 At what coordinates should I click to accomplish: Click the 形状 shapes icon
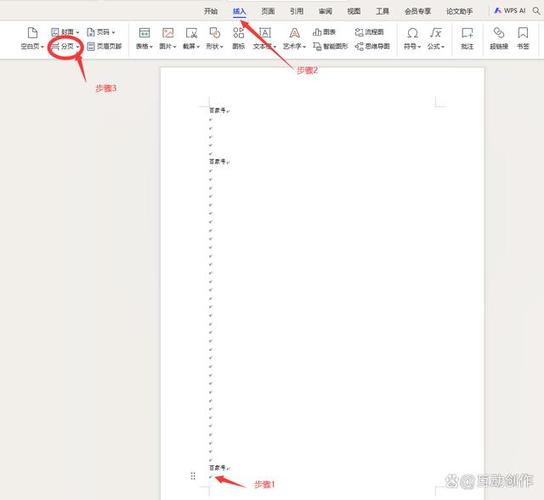(x=215, y=33)
